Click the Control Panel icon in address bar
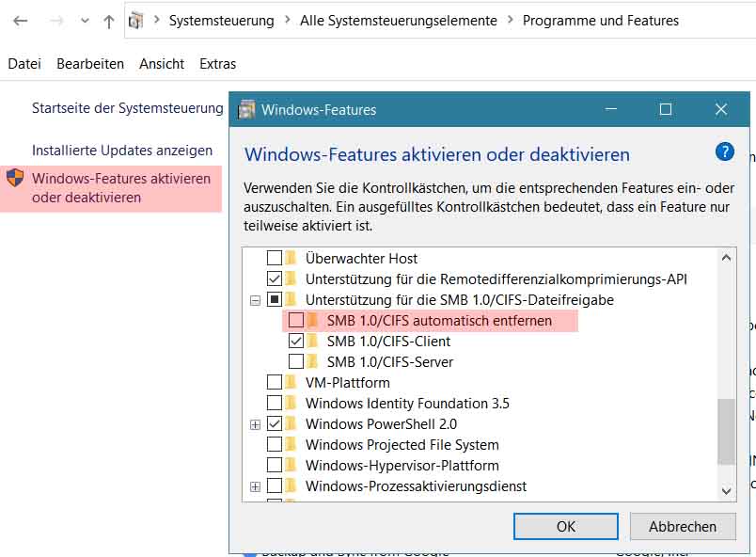The image size is (756, 557). click(136, 21)
